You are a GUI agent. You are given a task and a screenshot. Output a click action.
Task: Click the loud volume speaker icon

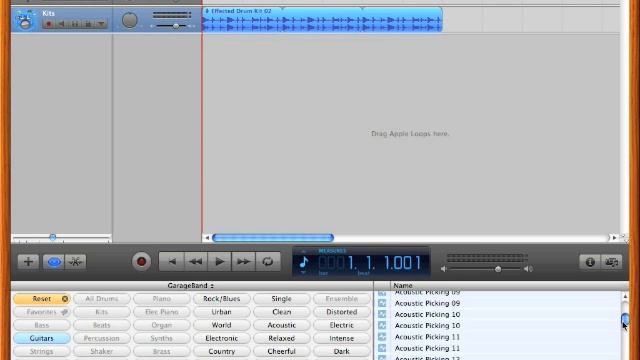click(528, 269)
